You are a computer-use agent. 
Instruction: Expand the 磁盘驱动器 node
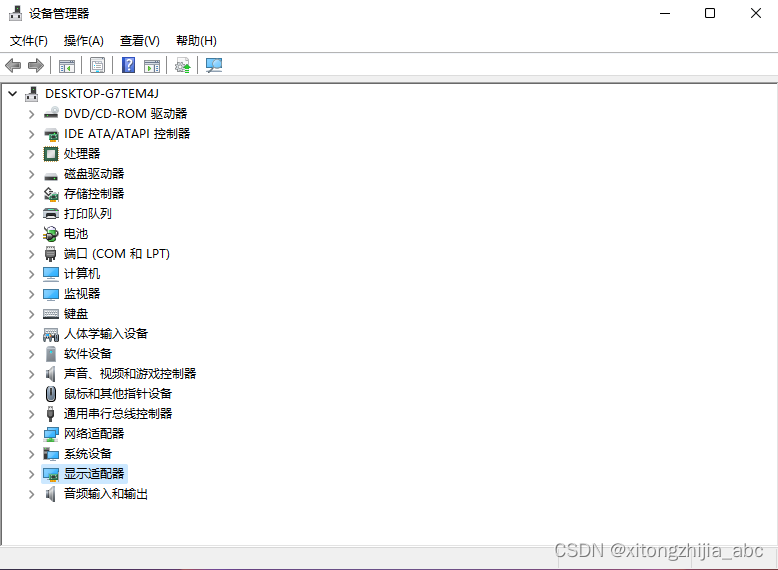(32, 174)
